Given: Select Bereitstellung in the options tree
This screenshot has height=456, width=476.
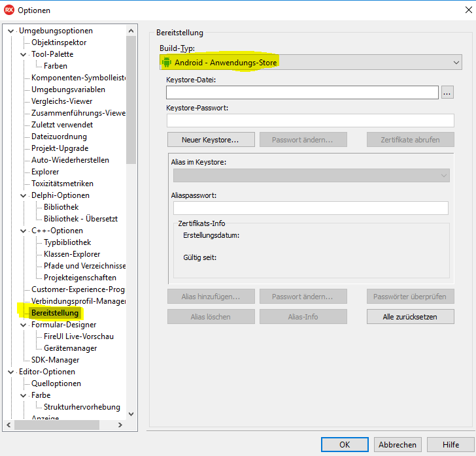Looking at the screenshot, I should (55, 313).
